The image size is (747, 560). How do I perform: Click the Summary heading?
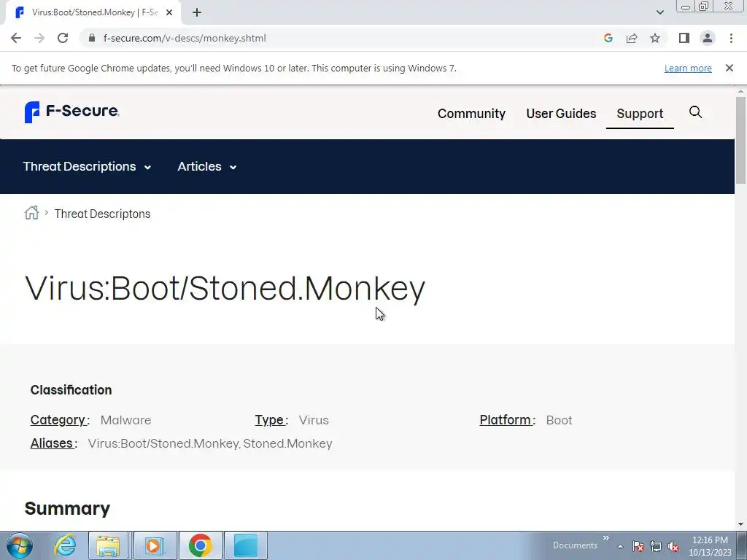coord(67,508)
